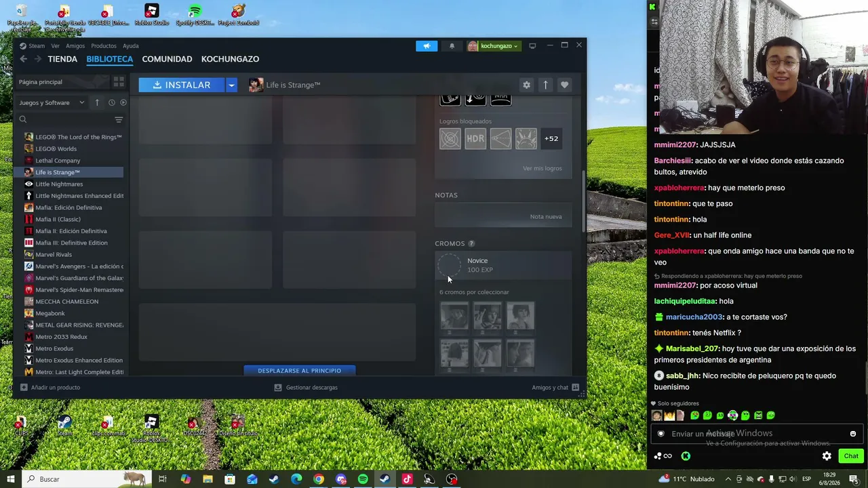Open the Project Zomboid desktop shortcut
The image size is (868, 488).
tap(238, 15)
